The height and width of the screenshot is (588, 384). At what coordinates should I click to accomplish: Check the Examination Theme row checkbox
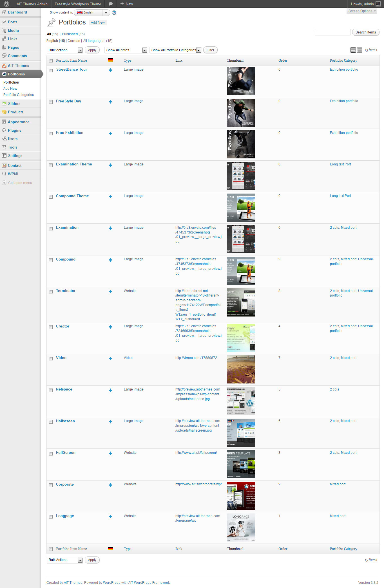point(51,165)
